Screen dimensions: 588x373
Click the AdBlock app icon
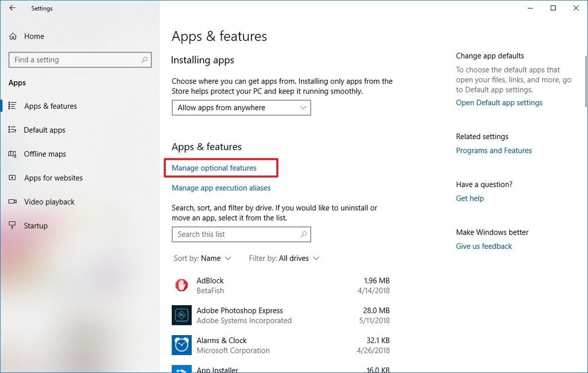[181, 285]
